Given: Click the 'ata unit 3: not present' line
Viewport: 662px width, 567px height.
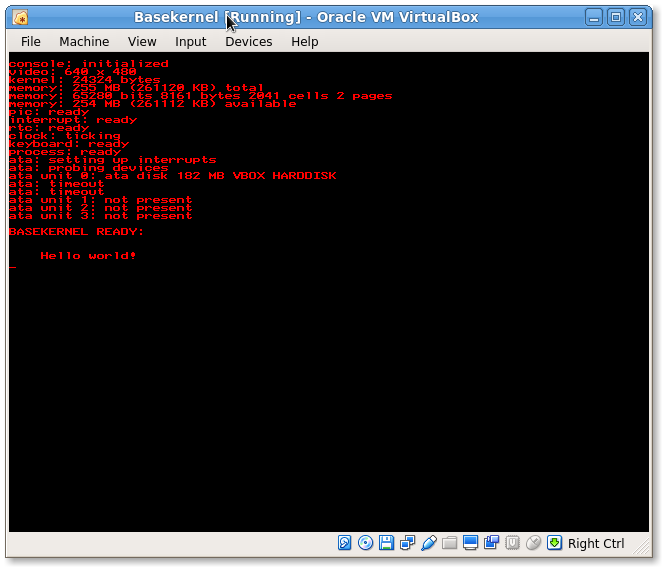Looking at the screenshot, I should click(100, 216).
